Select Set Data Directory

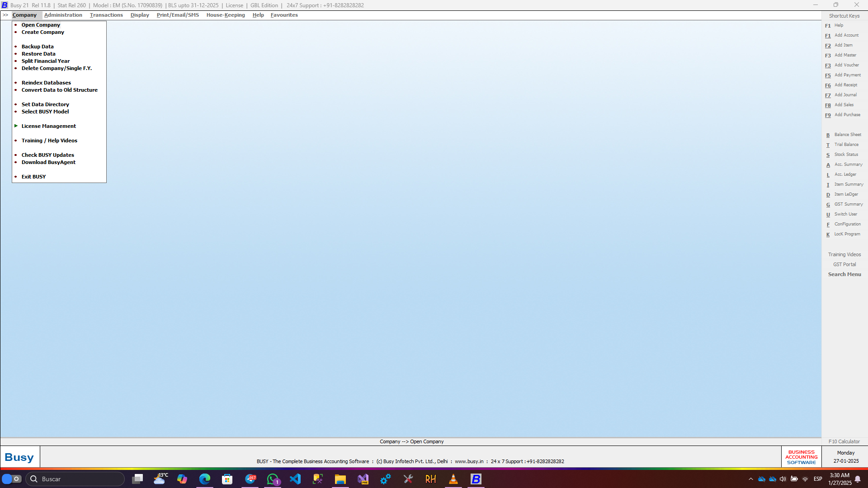click(45, 104)
